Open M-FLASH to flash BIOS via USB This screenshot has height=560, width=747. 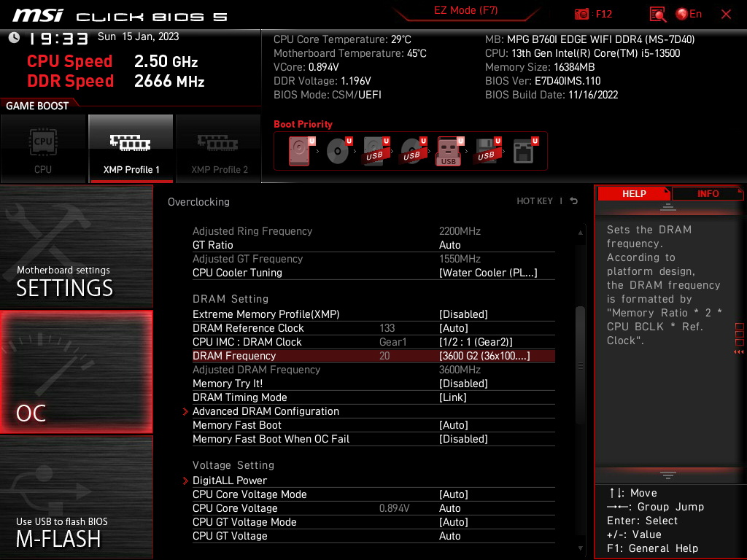tap(76, 497)
